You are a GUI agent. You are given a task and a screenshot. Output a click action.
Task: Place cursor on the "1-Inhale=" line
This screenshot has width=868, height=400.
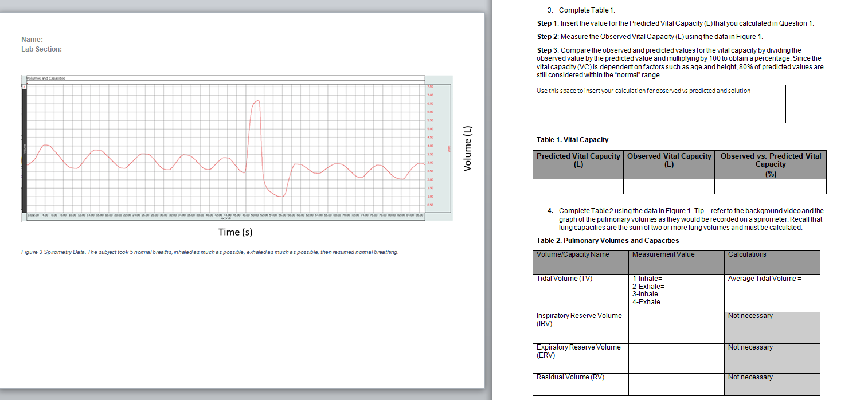pos(647,279)
